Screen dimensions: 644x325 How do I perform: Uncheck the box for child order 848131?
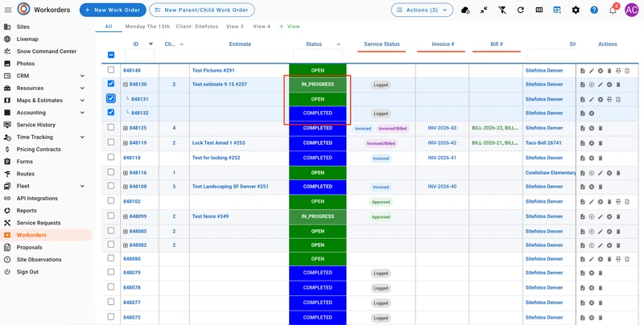coord(111,98)
